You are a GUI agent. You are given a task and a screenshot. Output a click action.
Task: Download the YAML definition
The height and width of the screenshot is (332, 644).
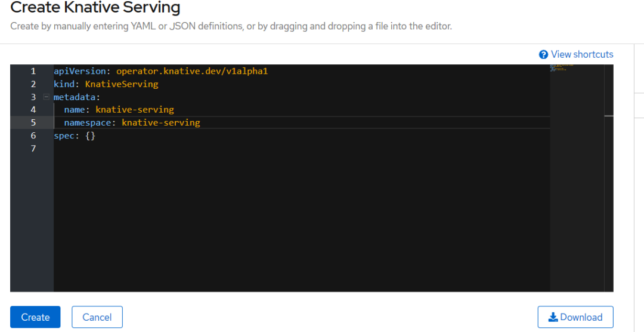tap(575, 317)
